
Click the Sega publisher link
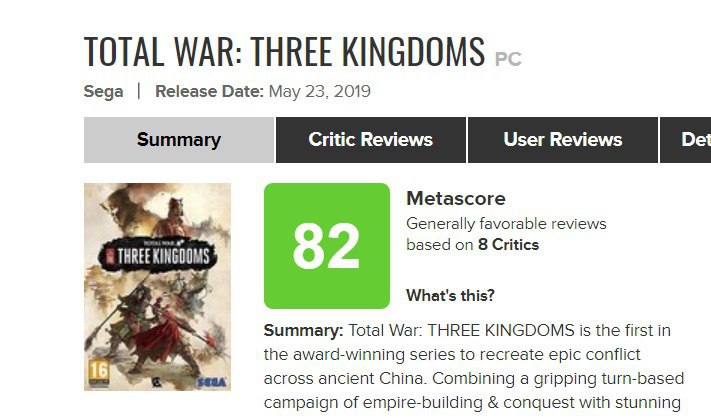104,92
